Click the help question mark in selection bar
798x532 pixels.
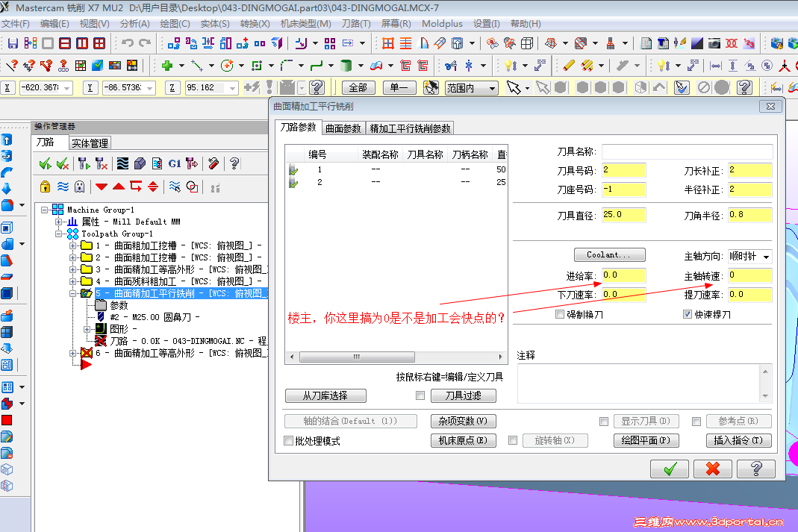[744, 87]
